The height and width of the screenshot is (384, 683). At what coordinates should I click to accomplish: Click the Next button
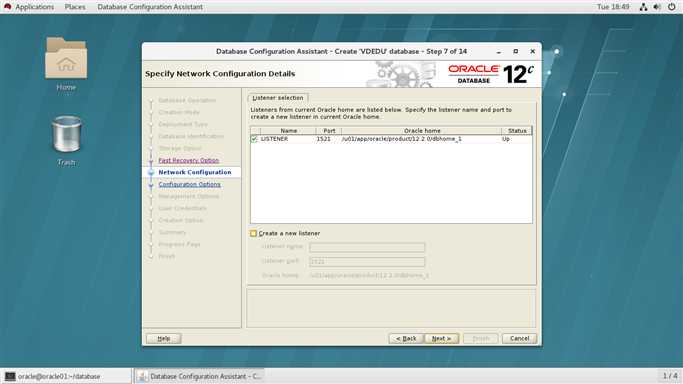441,338
